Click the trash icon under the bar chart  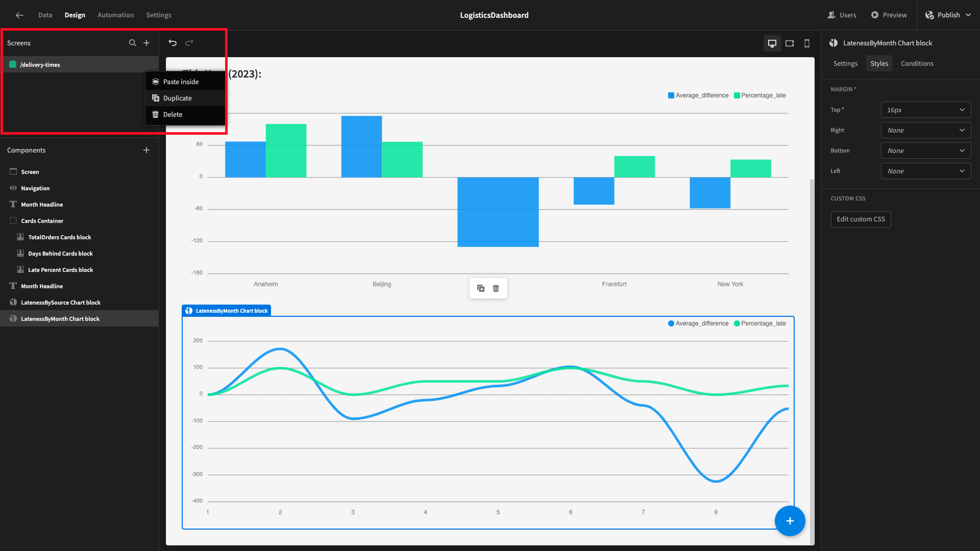tap(496, 288)
